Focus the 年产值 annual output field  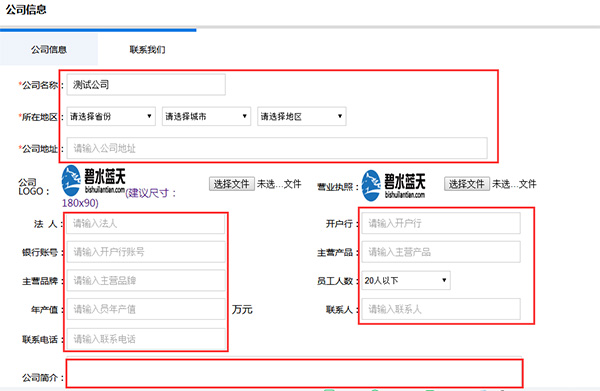(146, 309)
